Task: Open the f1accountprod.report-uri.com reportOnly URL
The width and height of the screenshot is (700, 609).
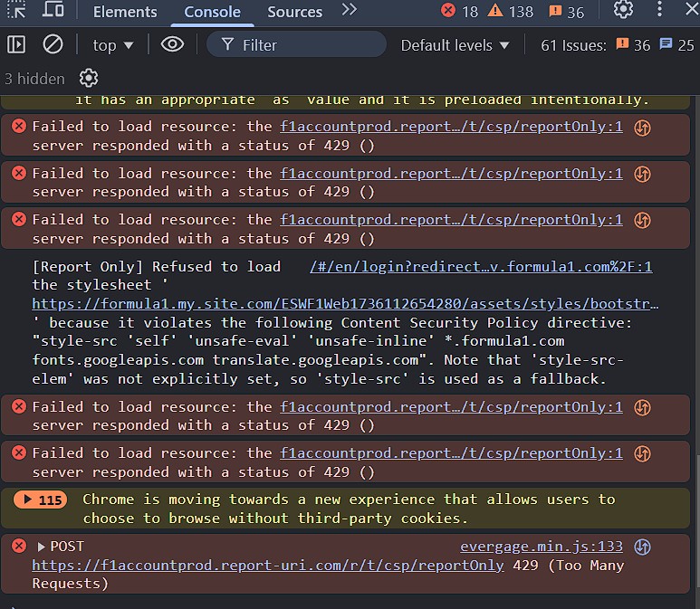Action: pyautogui.click(x=268, y=566)
